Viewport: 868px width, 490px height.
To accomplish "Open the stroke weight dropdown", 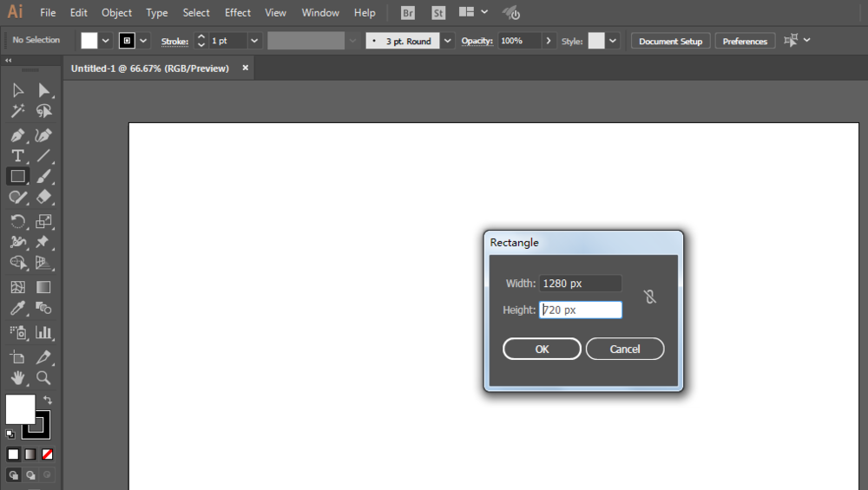I will point(254,41).
